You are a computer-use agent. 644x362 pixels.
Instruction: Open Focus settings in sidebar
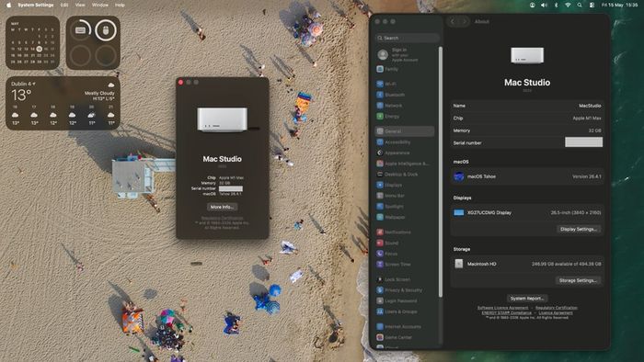click(x=405, y=254)
